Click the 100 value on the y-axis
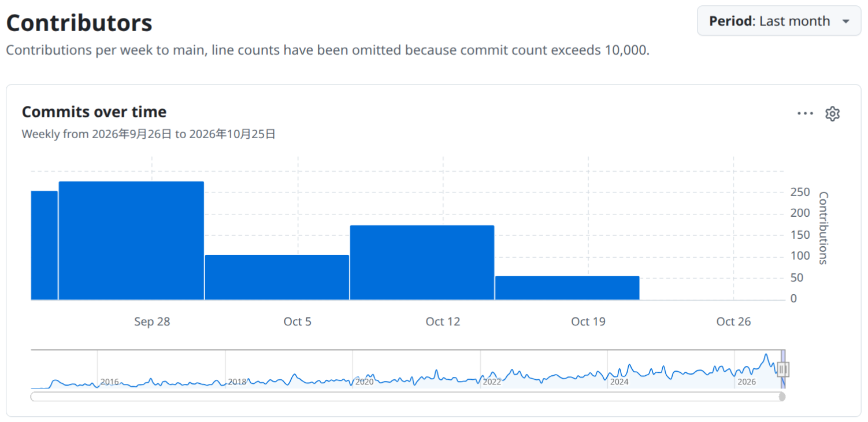This screenshot has width=868, height=422. click(800, 256)
